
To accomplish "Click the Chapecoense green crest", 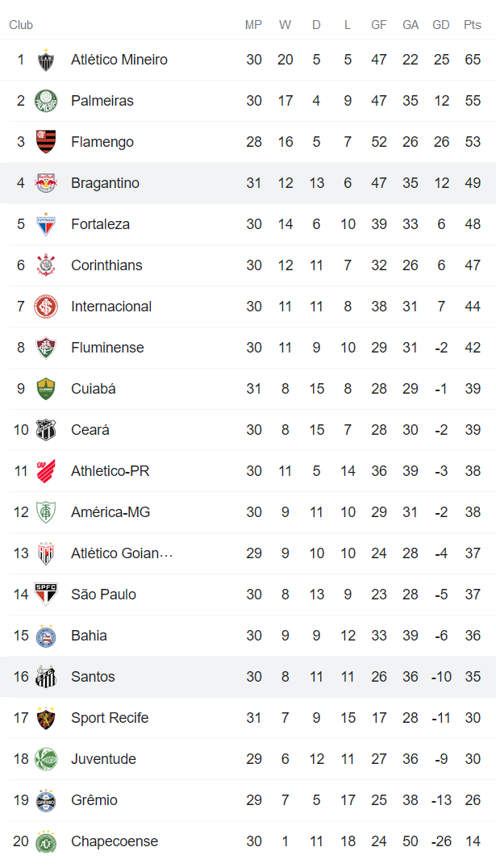I will [46, 841].
